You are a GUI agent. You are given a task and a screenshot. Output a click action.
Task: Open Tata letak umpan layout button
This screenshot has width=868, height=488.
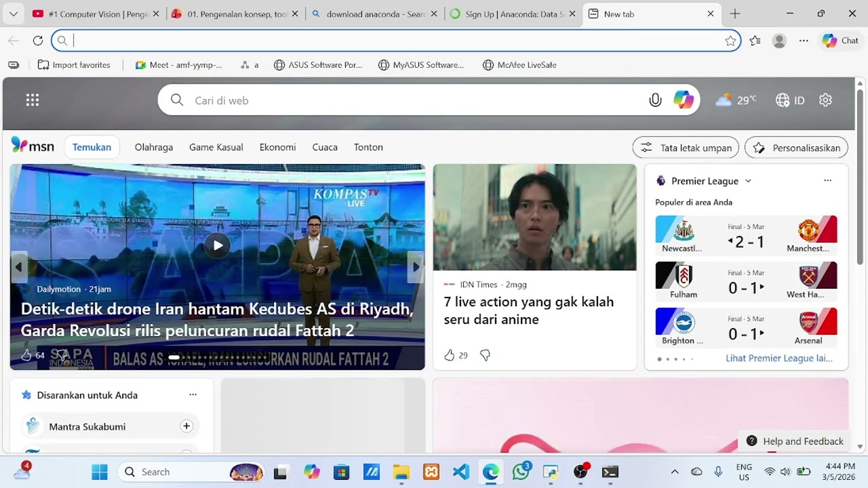pos(686,148)
